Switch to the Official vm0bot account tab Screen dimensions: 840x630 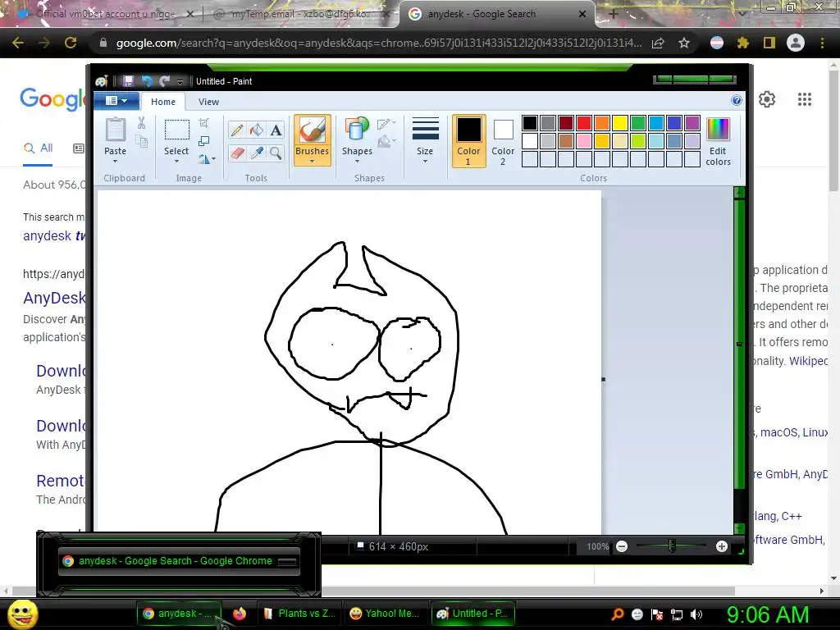[x=104, y=14]
